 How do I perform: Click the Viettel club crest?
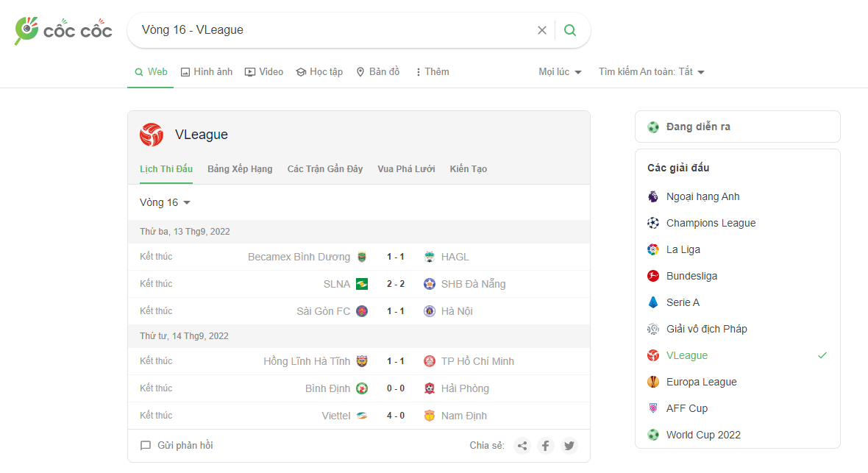(x=362, y=416)
